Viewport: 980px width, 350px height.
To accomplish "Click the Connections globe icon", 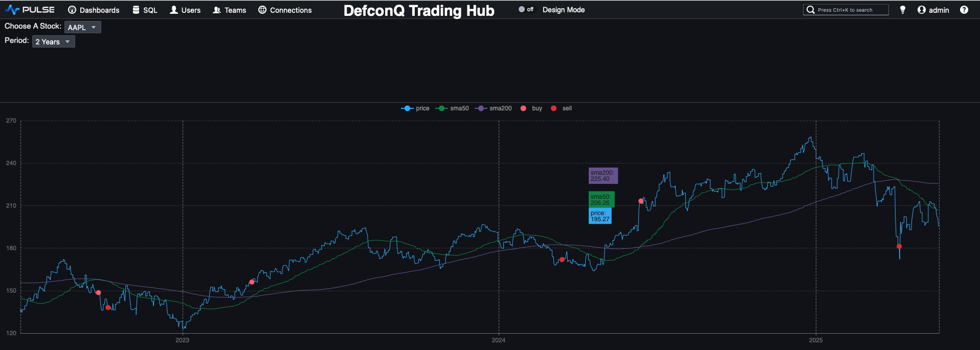I will click(262, 10).
